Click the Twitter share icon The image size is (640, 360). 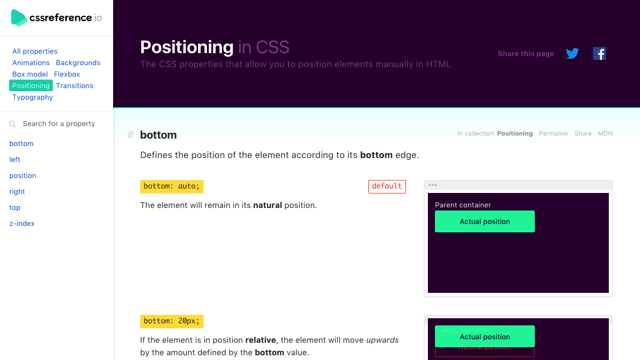pyautogui.click(x=572, y=53)
